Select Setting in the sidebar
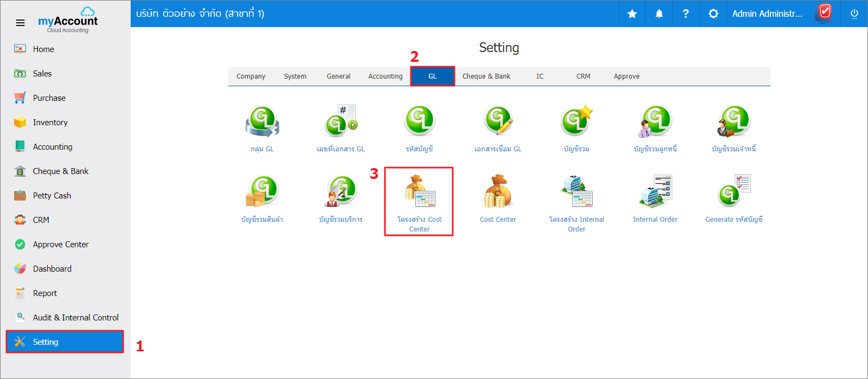The height and width of the screenshot is (379, 868). tap(65, 342)
